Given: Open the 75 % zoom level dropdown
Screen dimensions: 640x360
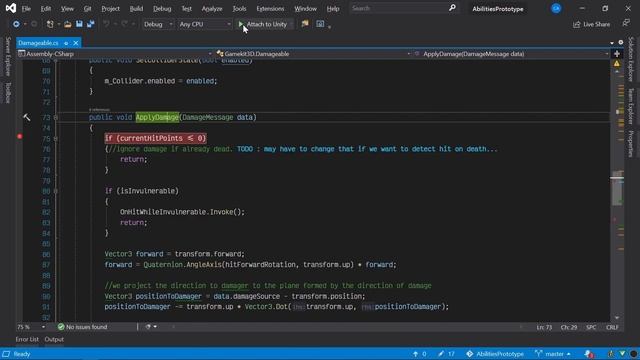Looking at the screenshot, I should 31,327.
